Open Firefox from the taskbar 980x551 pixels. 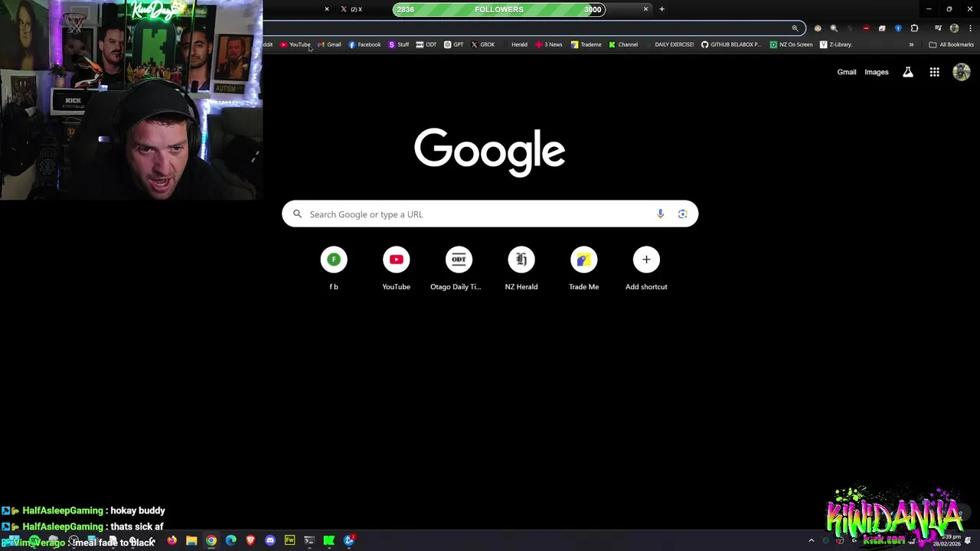click(x=172, y=540)
